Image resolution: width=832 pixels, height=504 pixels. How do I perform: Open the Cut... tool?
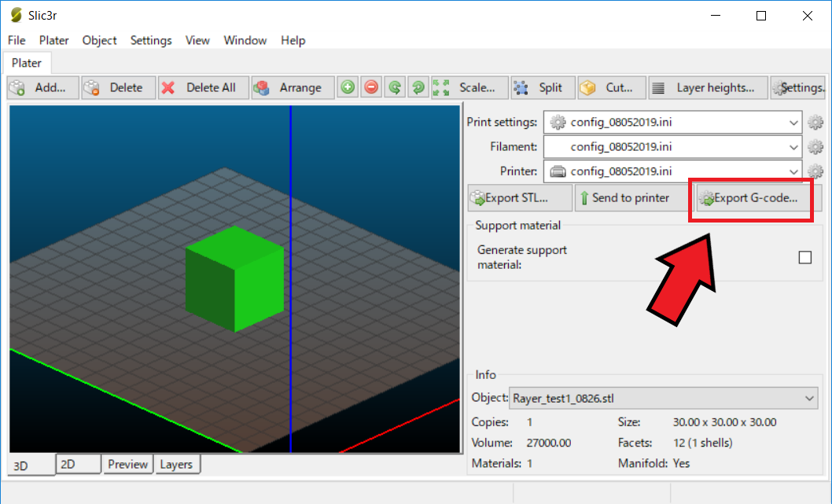612,87
